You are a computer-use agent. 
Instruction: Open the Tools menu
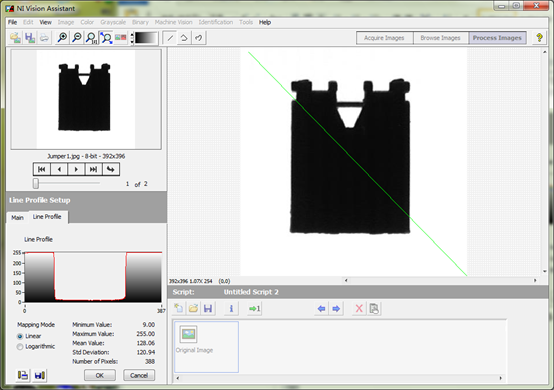(x=246, y=22)
